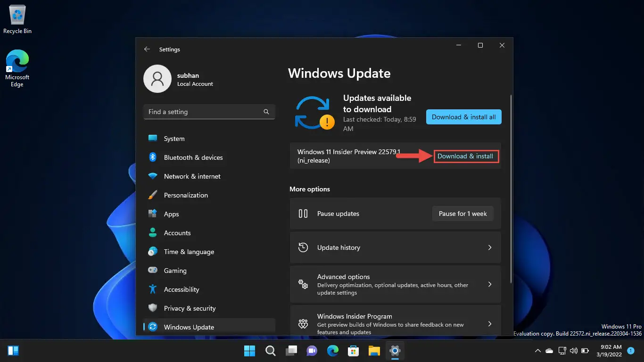The height and width of the screenshot is (362, 644).
Task: Select the Microsoft Edge desktop shortcut
Action: coord(17,69)
